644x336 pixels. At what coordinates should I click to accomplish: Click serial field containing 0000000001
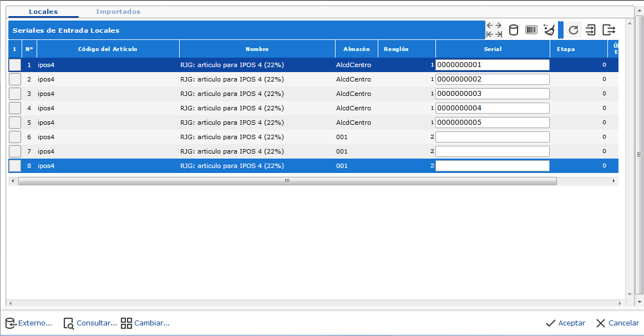pos(493,65)
